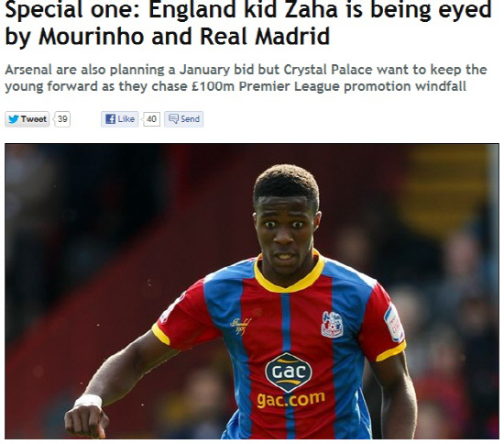Screen dimensions: 504x444
Task: Click the headline about Zaha and Mourinho
Action: coord(248,23)
